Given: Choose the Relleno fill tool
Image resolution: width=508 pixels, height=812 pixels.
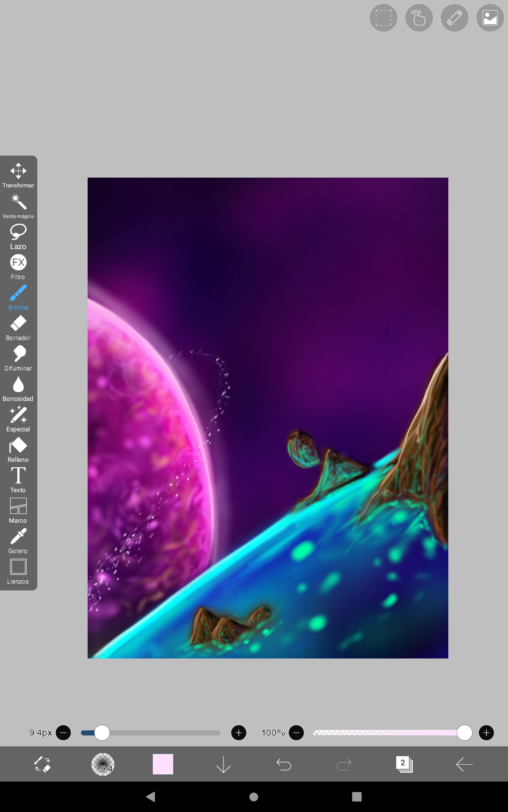Looking at the screenshot, I should tap(18, 450).
